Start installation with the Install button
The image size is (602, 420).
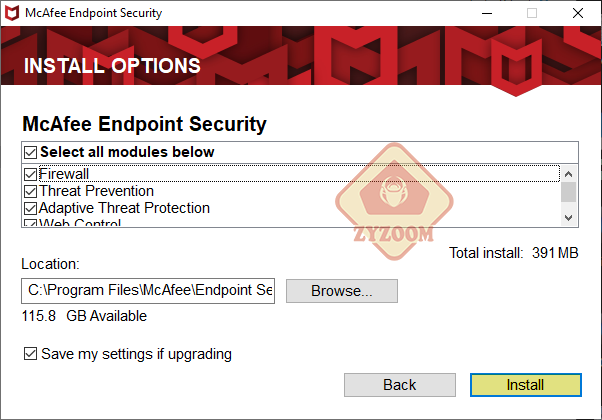click(526, 385)
